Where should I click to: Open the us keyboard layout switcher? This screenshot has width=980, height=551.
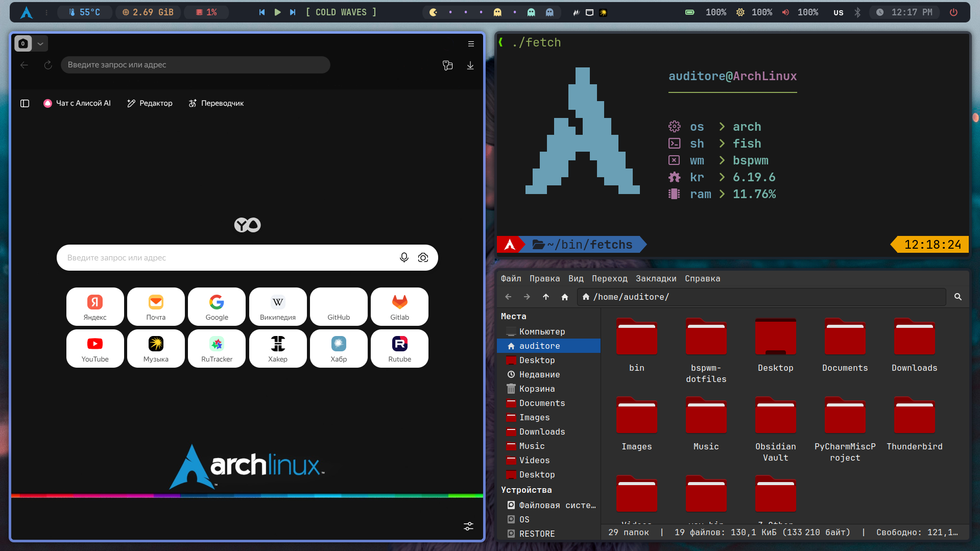pyautogui.click(x=838, y=12)
